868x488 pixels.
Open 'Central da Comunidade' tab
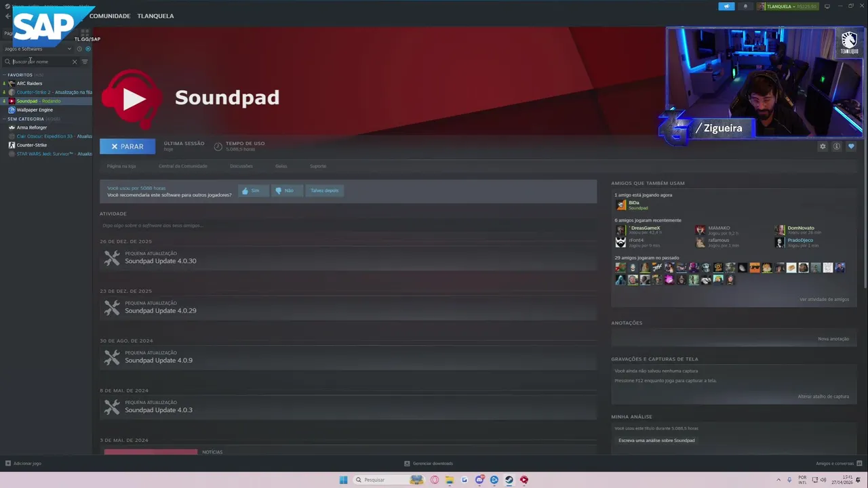[183, 166]
